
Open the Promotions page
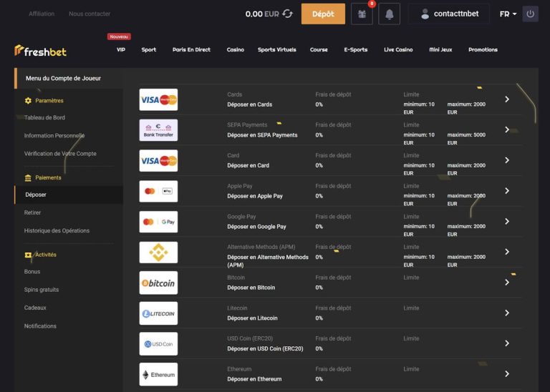click(483, 50)
